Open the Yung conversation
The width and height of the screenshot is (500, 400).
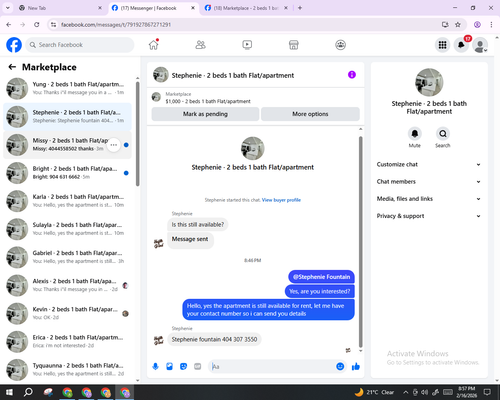pos(67,89)
